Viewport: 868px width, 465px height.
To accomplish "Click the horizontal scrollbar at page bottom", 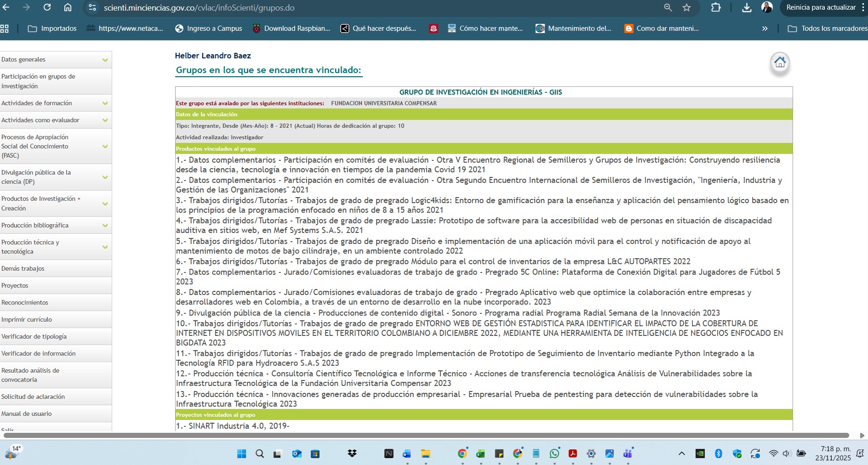I will coord(426,435).
